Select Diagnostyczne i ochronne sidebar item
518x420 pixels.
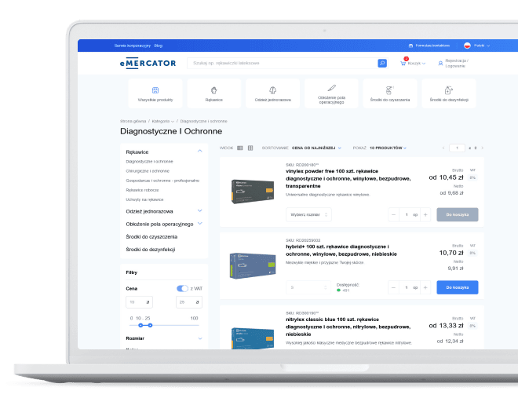point(149,162)
